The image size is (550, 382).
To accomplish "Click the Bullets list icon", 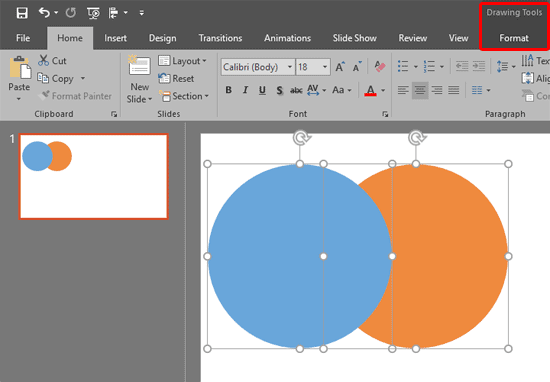I will pos(403,66).
